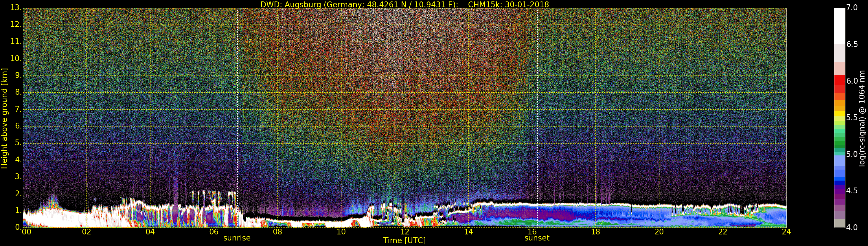Image resolution: width=868 pixels, height=246 pixels.
Task: Click the white top section of colorbar
Action: click(x=839, y=25)
